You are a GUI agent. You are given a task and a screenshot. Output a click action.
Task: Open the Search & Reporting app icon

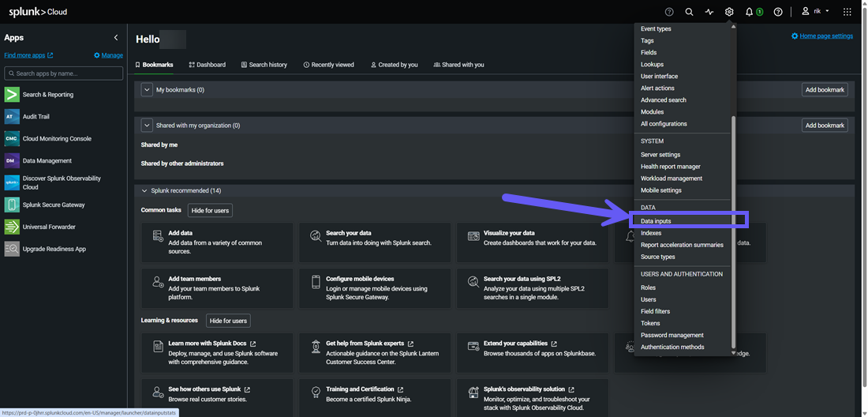(x=12, y=95)
